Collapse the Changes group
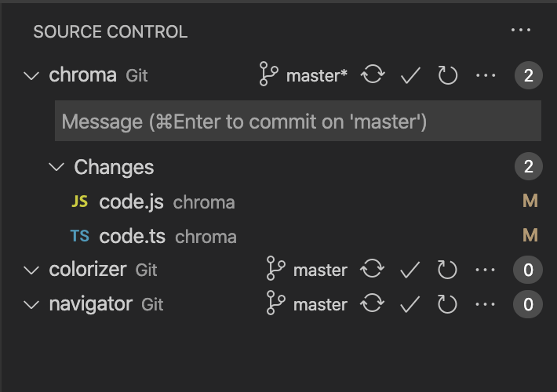557x392 pixels. click(x=56, y=166)
